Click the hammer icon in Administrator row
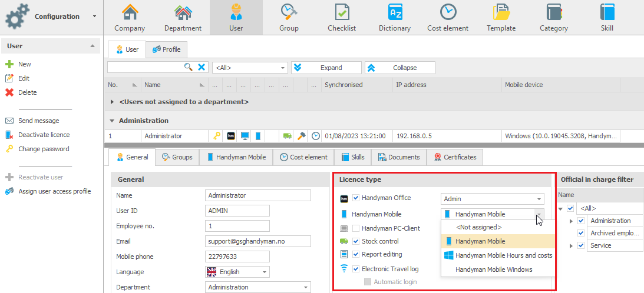 301,136
